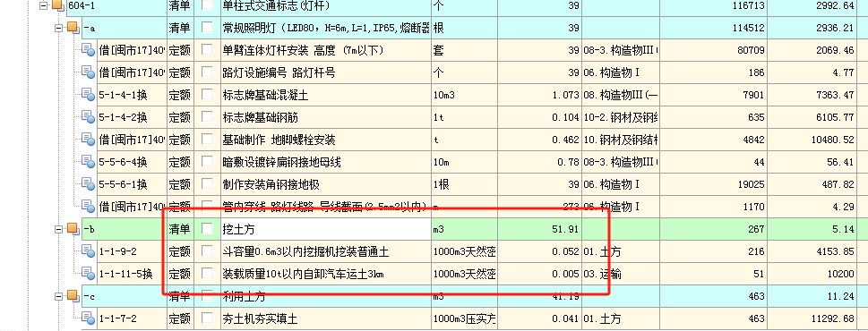Click 制作安装角钢接地极 cell

(325, 184)
